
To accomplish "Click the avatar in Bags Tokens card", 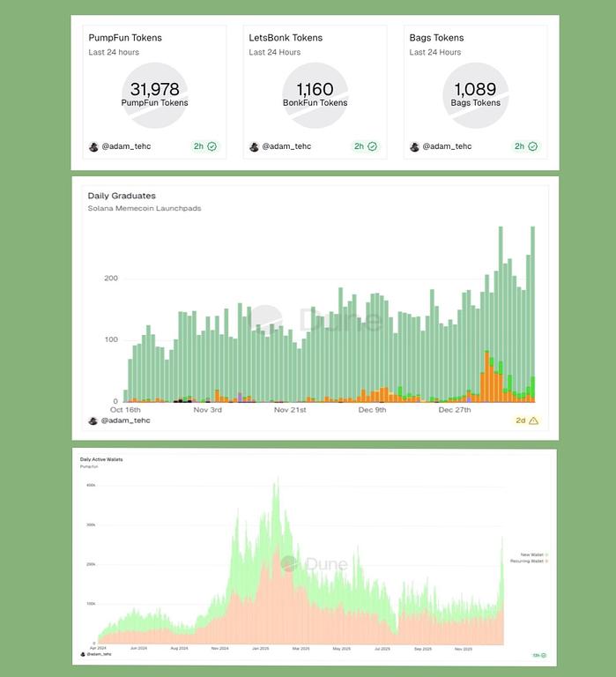I will (x=415, y=146).
